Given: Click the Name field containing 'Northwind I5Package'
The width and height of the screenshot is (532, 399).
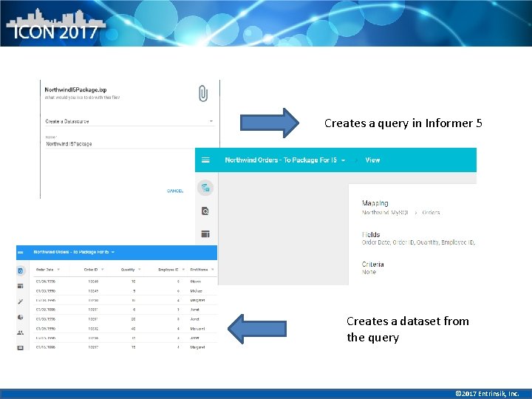Looking at the screenshot, I should pos(129,144).
